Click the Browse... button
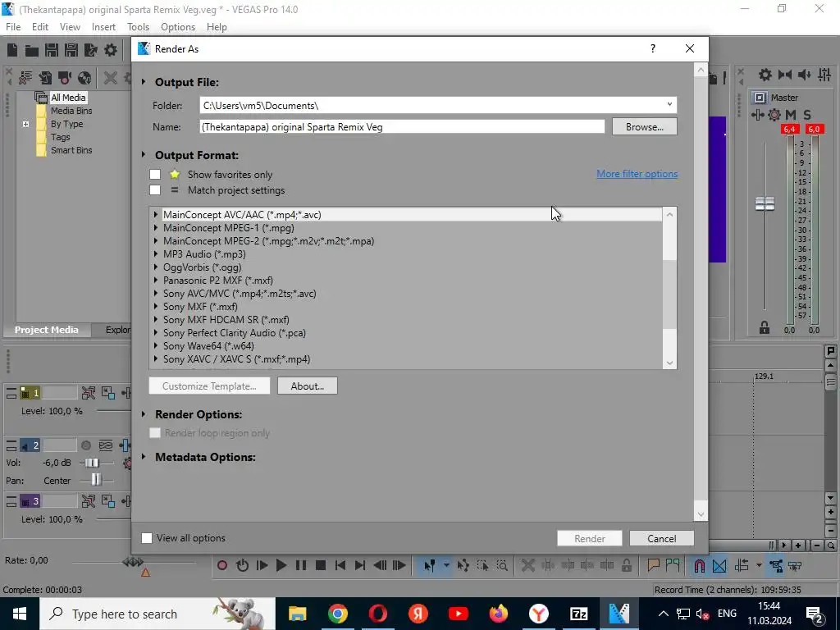Screen dimensions: 840x630 [x=645, y=127]
